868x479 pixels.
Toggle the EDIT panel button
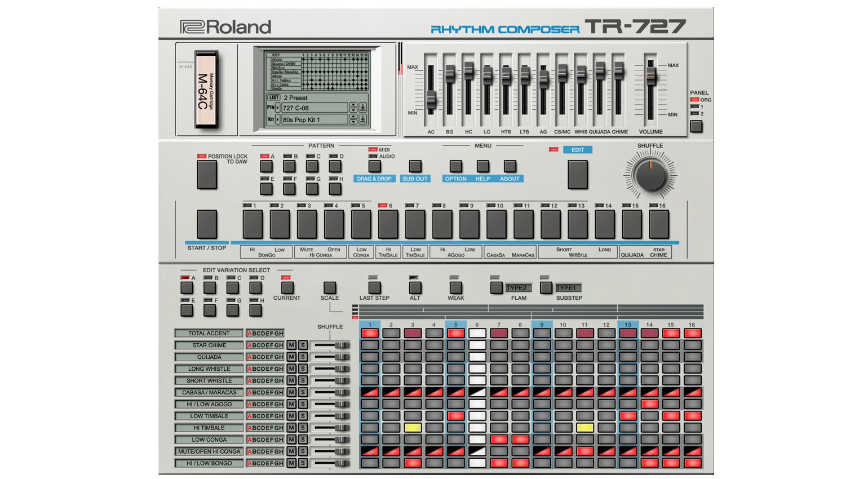pyautogui.click(x=578, y=175)
